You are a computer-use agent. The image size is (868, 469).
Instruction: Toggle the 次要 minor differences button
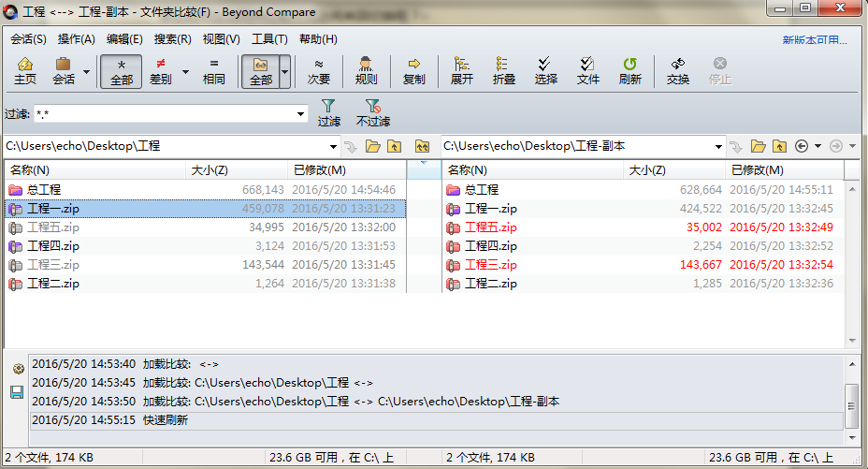pyautogui.click(x=319, y=71)
